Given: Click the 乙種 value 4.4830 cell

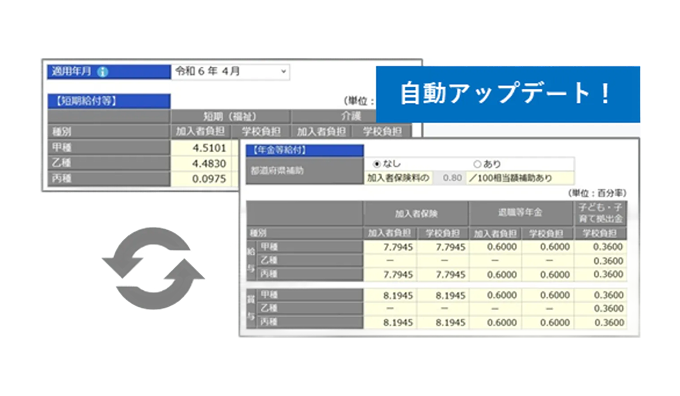Looking at the screenshot, I should [201, 164].
